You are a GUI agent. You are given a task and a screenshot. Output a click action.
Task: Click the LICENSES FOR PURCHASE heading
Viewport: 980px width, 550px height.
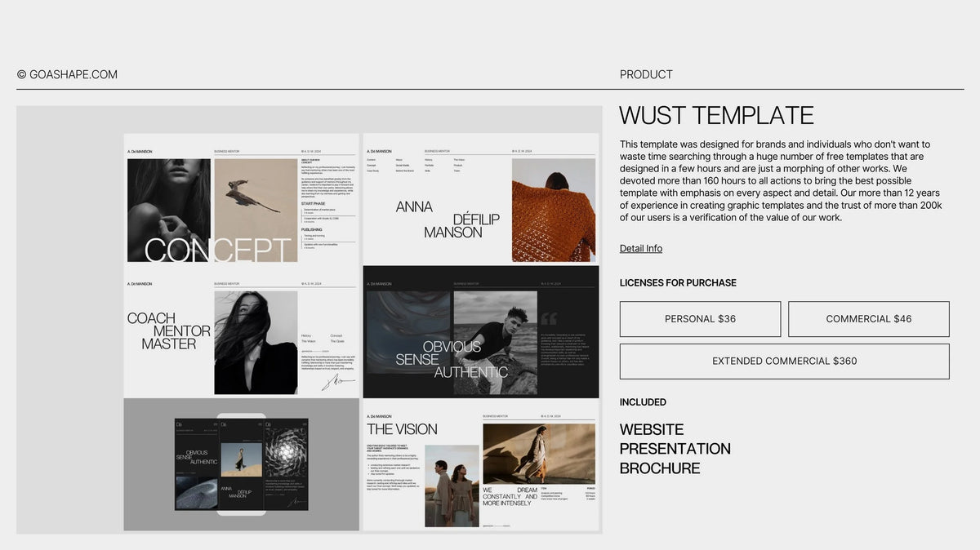tap(678, 283)
